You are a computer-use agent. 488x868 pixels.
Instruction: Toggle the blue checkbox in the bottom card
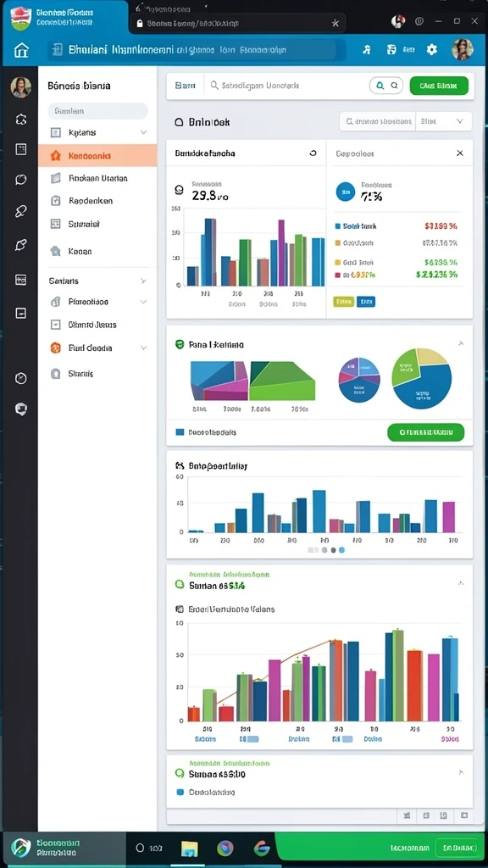[180, 793]
